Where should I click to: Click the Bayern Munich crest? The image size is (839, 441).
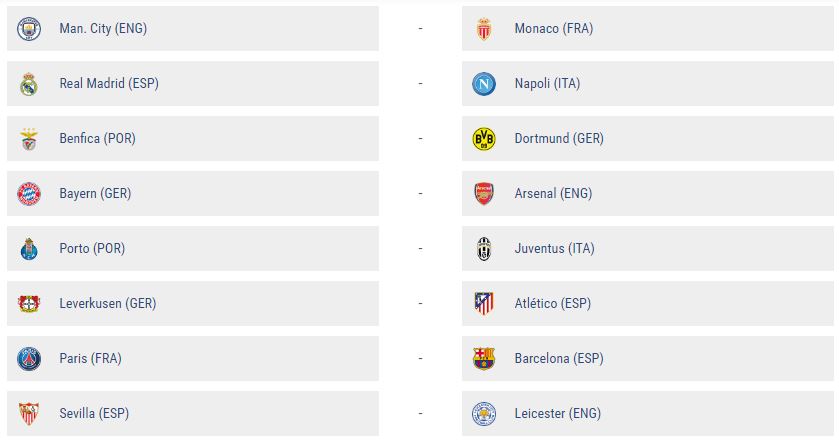pos(29,194)
